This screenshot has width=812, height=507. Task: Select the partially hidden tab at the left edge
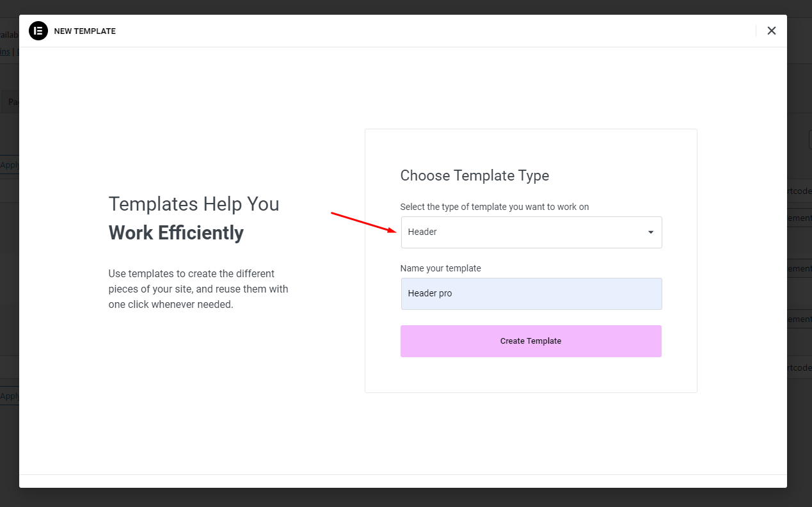tap(12, 102)
